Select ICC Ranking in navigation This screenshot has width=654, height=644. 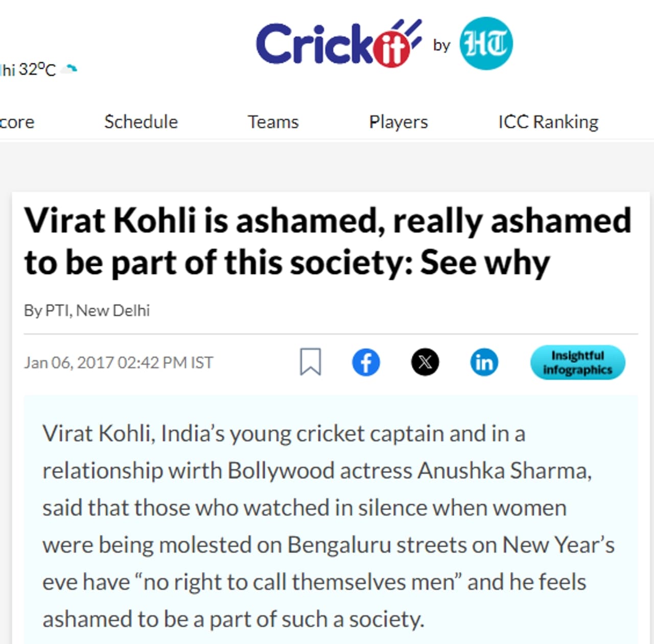(548, 122)
